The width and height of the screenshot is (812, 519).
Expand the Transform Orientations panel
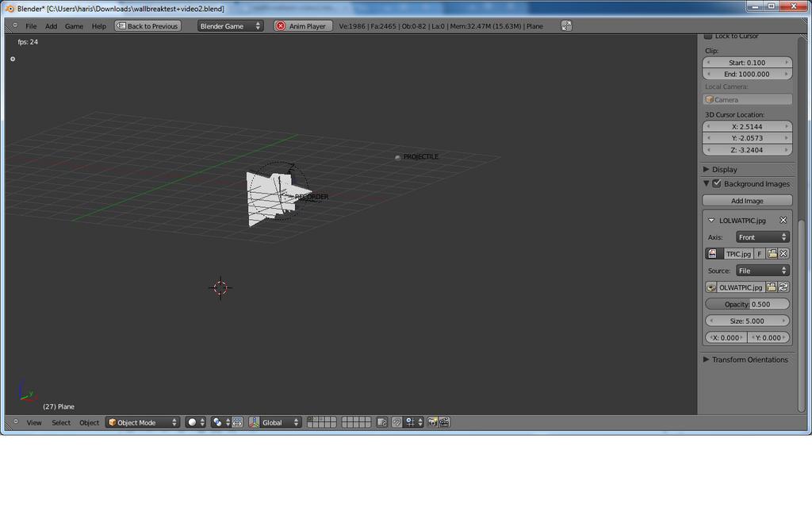click(x=706, y=359)
